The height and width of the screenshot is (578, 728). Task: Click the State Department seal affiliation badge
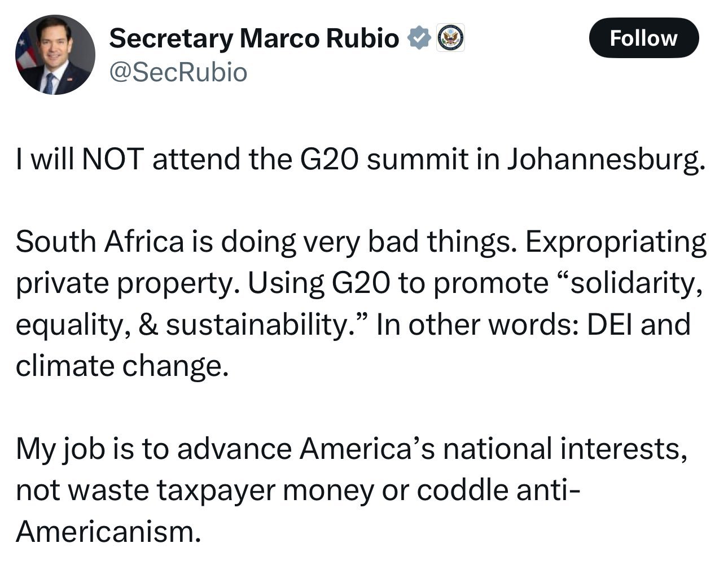point(450,38)
